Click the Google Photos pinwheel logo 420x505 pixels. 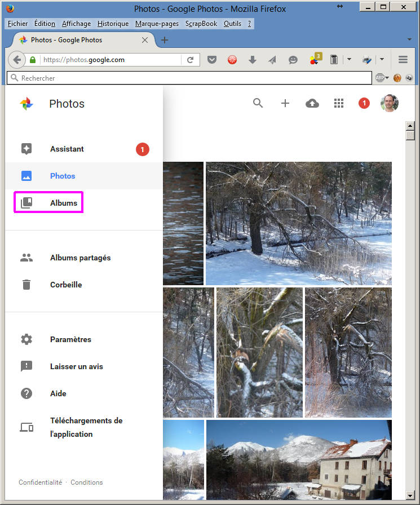26,104
